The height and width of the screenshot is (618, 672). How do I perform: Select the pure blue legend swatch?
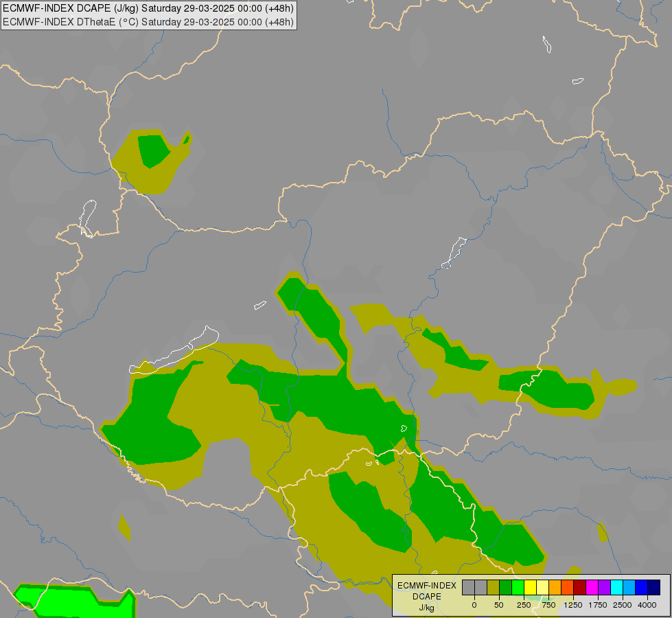pos(642,587)
